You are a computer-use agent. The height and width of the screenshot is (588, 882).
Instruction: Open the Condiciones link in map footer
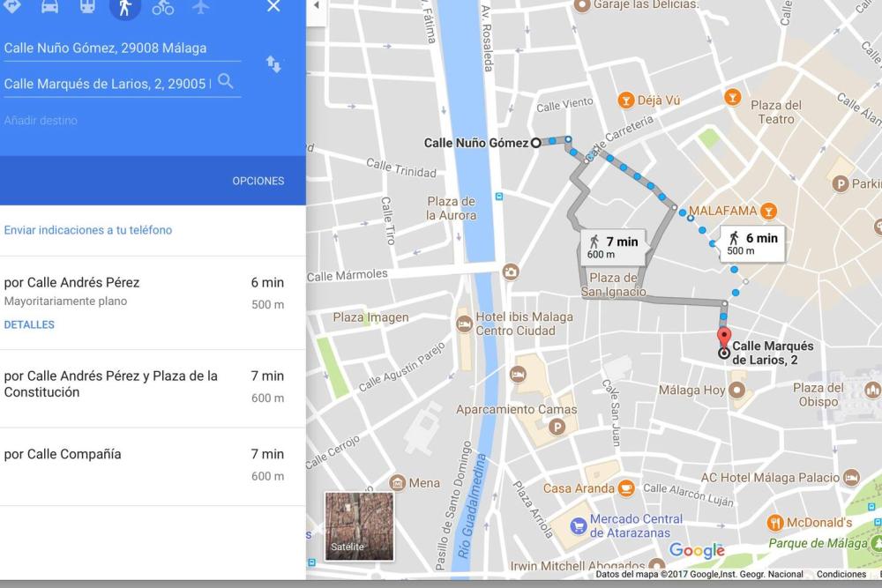coord(841,574)
